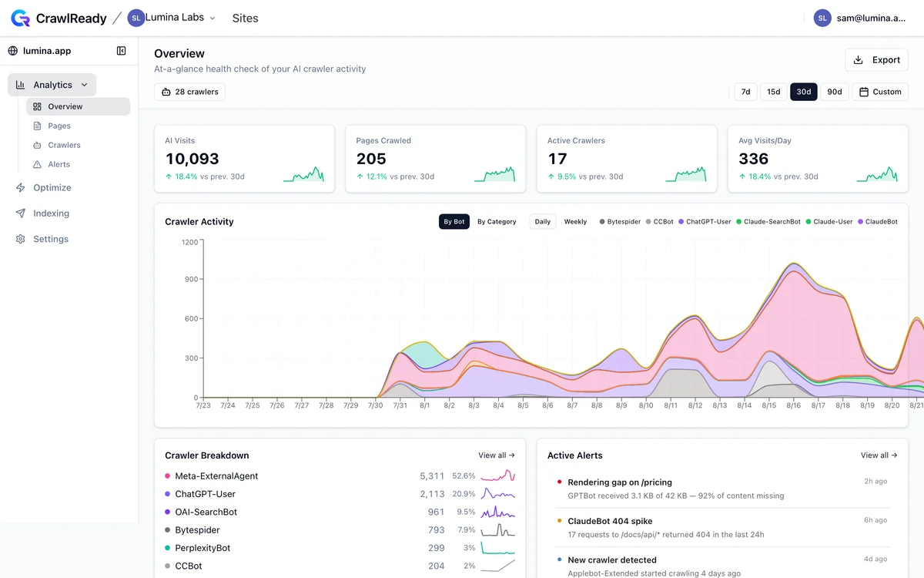Click the Analytics bar chart icon
The height and width of the screenshot is (578, 924).
20,85
